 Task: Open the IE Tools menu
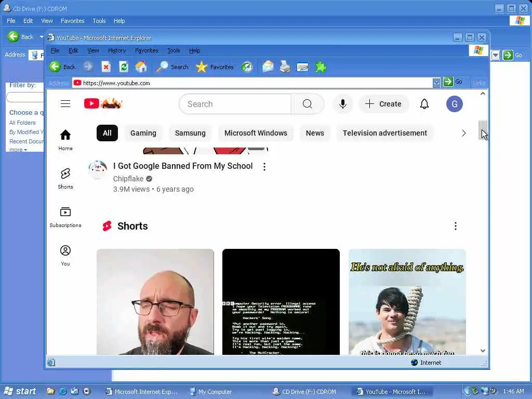pos(174,50)
